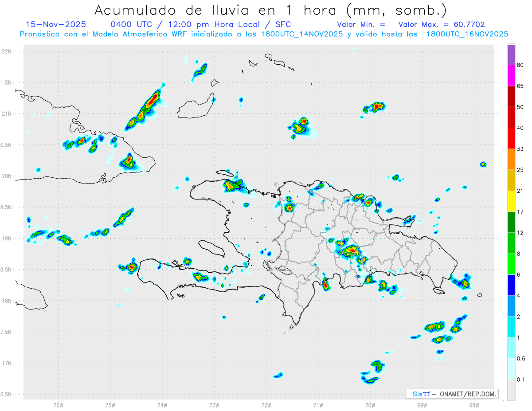532x411 pixels.
Task: Click the '74W' longitude label
Action: coord(162,405)
